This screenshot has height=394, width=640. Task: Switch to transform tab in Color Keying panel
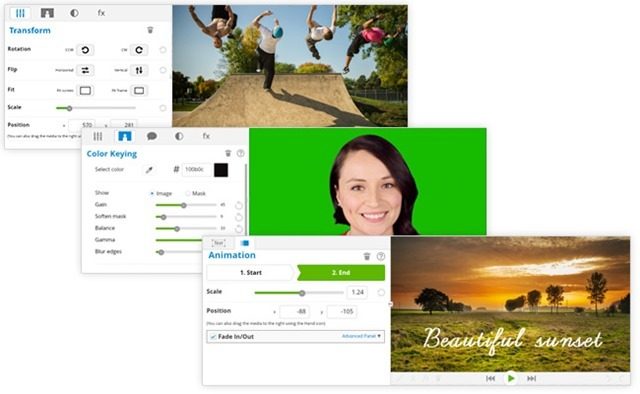pos(98,136)
